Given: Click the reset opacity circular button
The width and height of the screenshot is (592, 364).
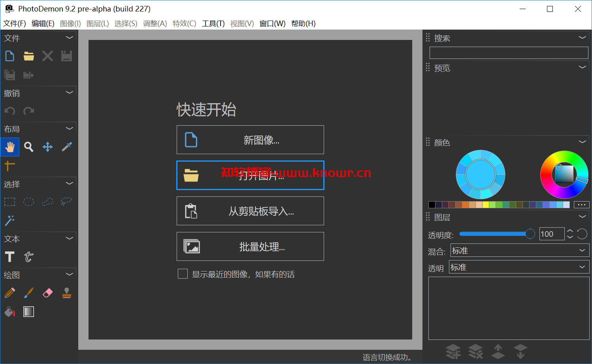Looking at the screenshot, I should point(582,234).
